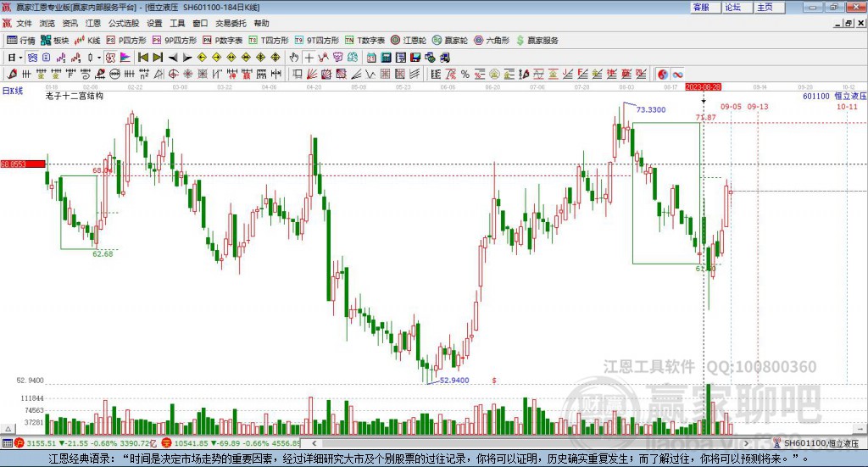Open the 浏览 menu
The height and width of the screenshot is (467, 868).
tap(47, 23)
